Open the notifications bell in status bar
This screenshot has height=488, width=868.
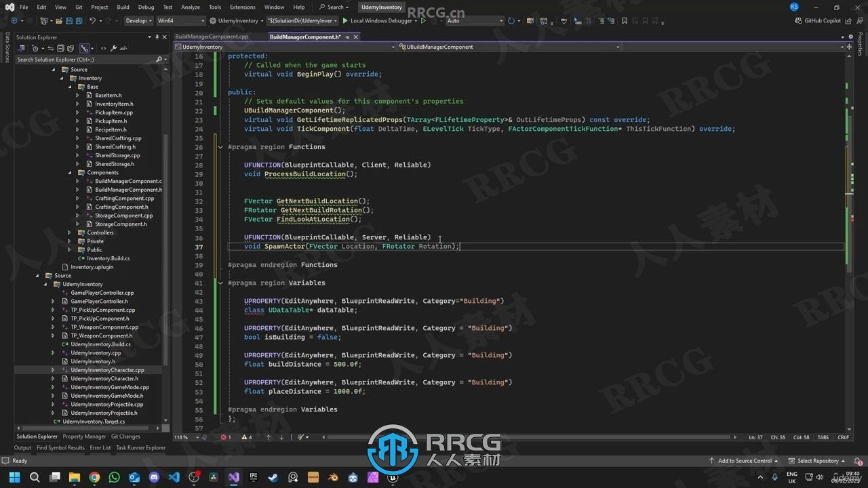click(x=858, y=461)
